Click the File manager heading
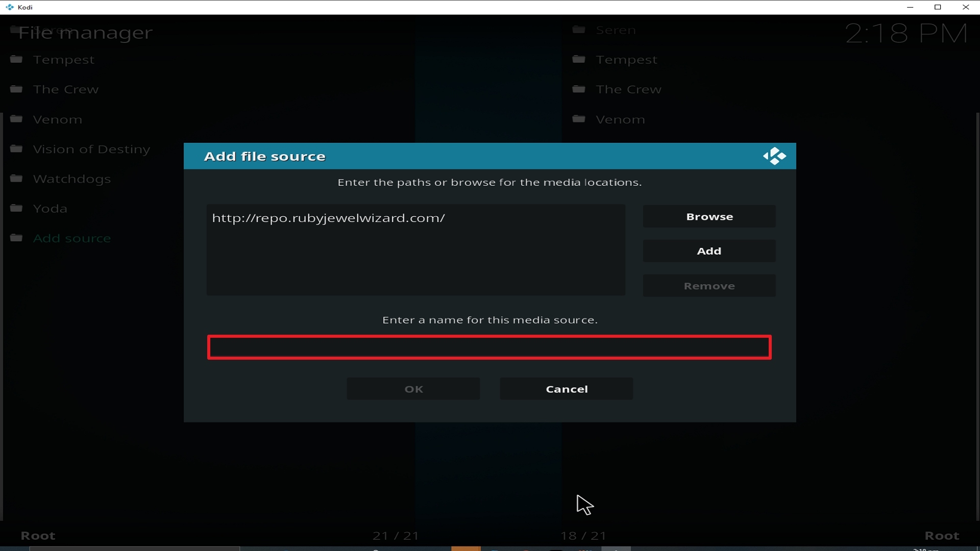This screenshot has height=551, width=980. (85, 33)
